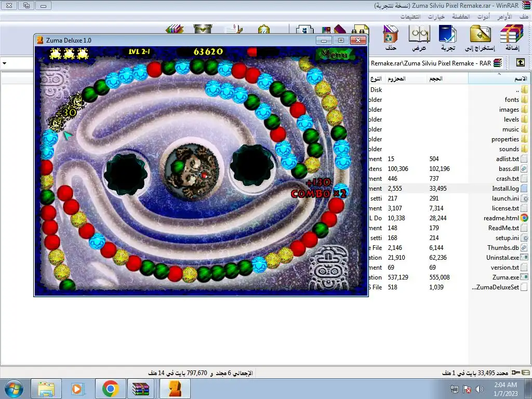
Task: Select the Thumbs.db file row
Action: [448, 247]
